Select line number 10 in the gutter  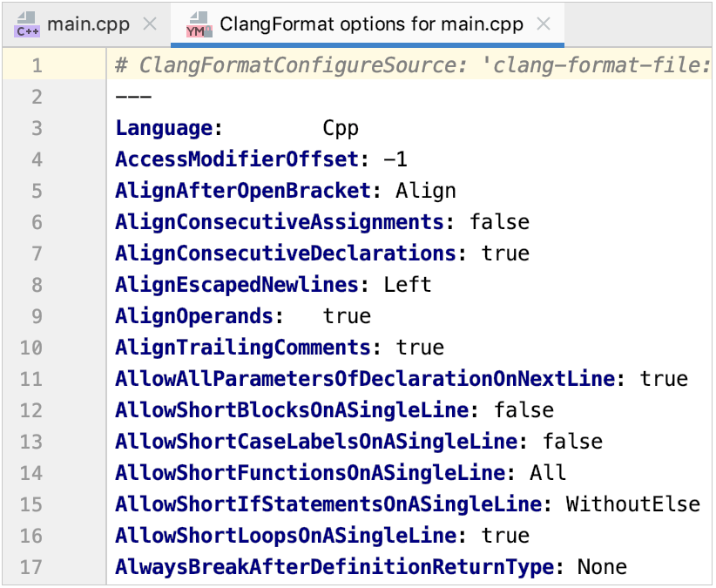coord(30,347)
